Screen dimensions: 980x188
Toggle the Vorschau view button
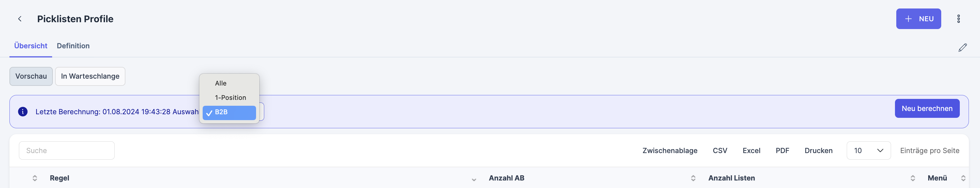click(31, 76)
